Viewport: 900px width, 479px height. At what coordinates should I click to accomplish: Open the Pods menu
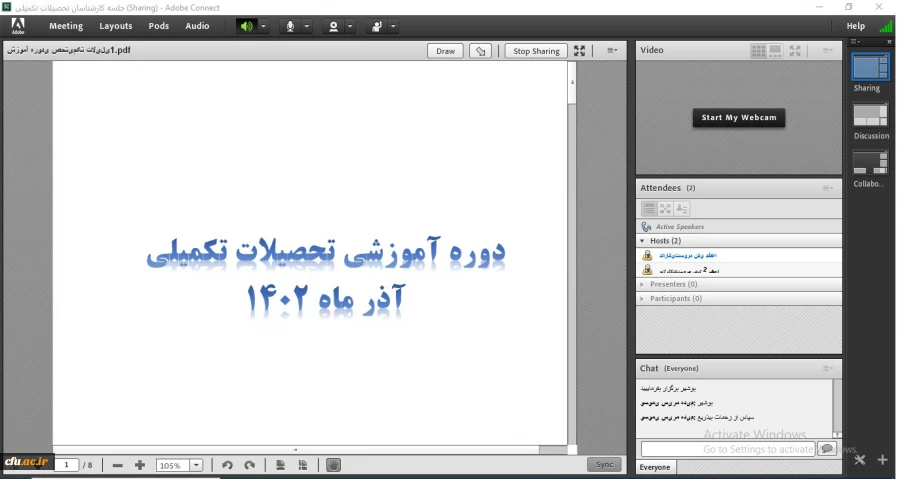tap(158, 26)
